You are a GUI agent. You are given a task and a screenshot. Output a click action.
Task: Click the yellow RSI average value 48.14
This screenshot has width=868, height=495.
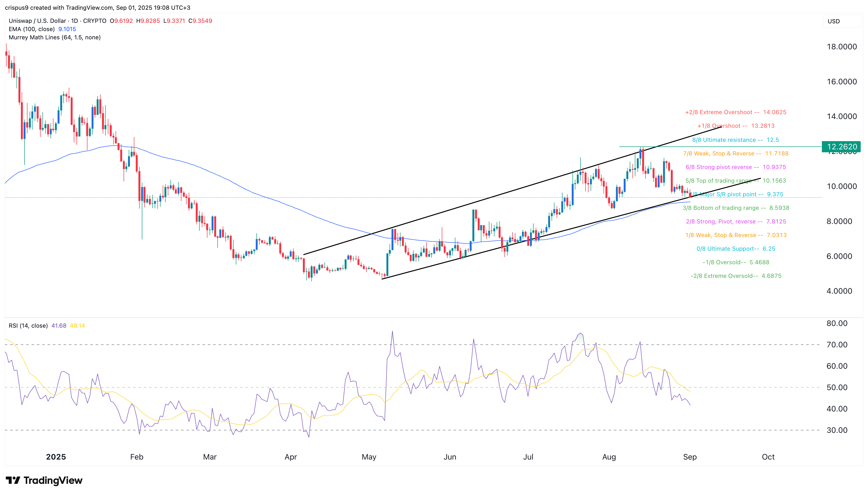[77, 326]
